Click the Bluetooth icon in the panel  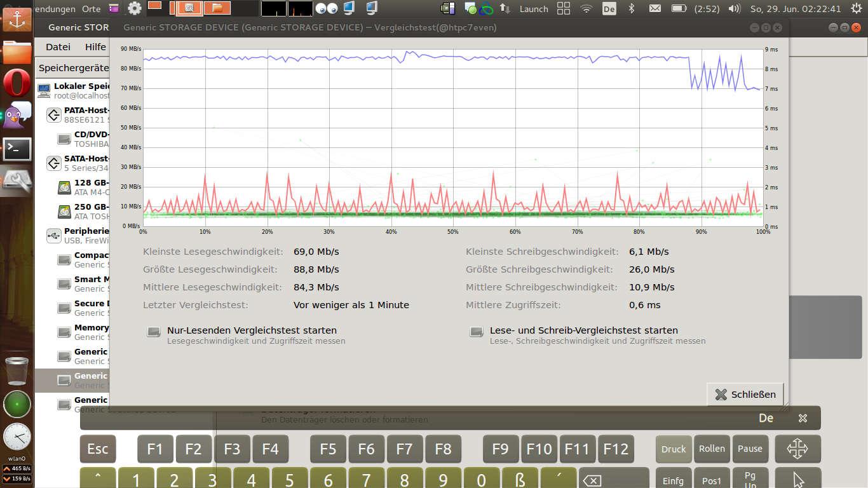coord(631,9)
